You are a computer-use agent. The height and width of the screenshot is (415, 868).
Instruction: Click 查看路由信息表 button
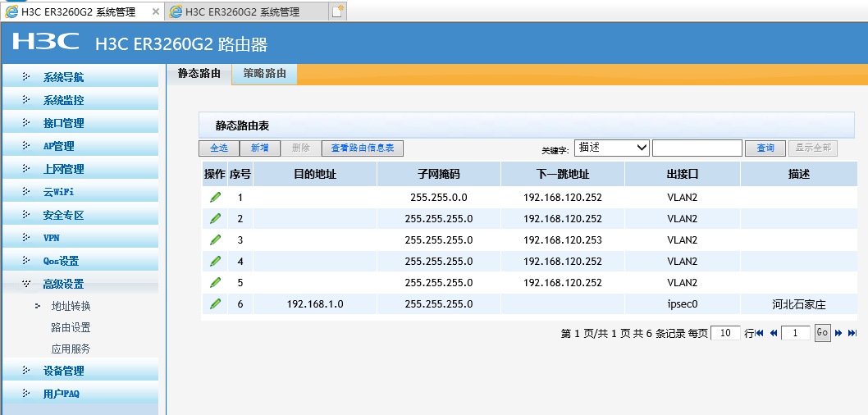363,148
